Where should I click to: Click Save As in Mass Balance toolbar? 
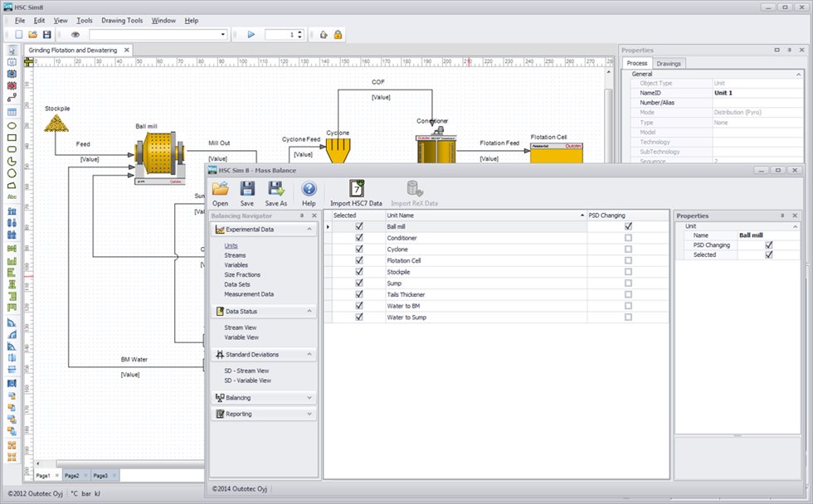[x=276, y=189]
